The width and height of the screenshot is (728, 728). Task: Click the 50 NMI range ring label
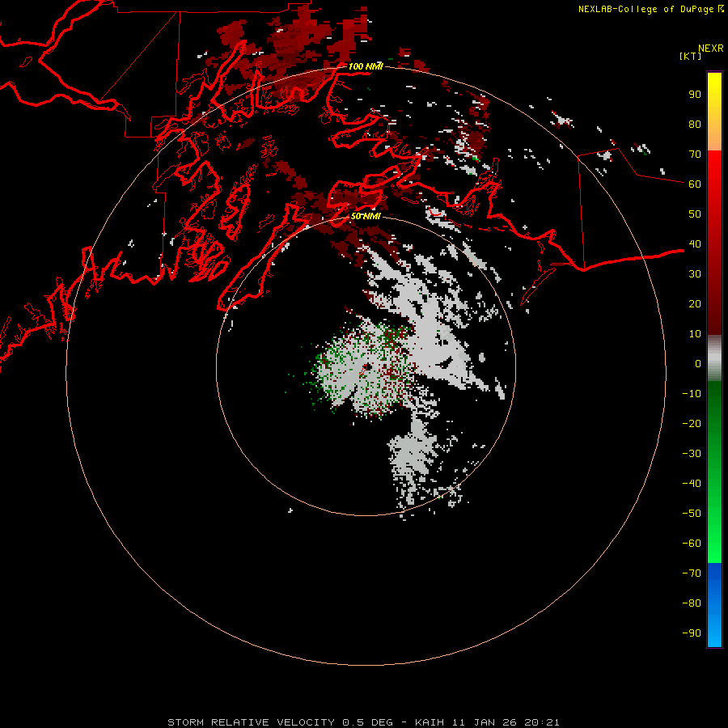coord(366,216)
